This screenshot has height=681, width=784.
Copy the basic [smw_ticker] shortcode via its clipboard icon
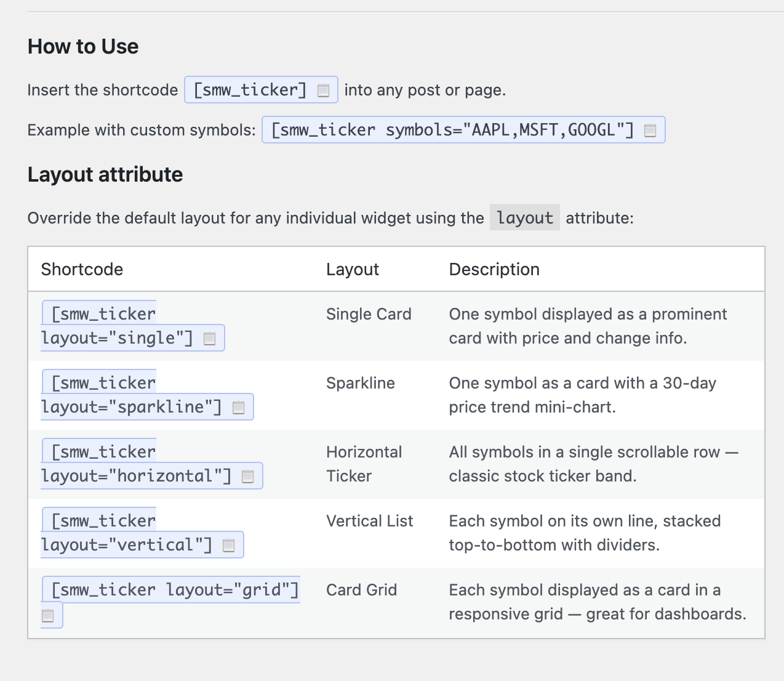pos(322,90)
